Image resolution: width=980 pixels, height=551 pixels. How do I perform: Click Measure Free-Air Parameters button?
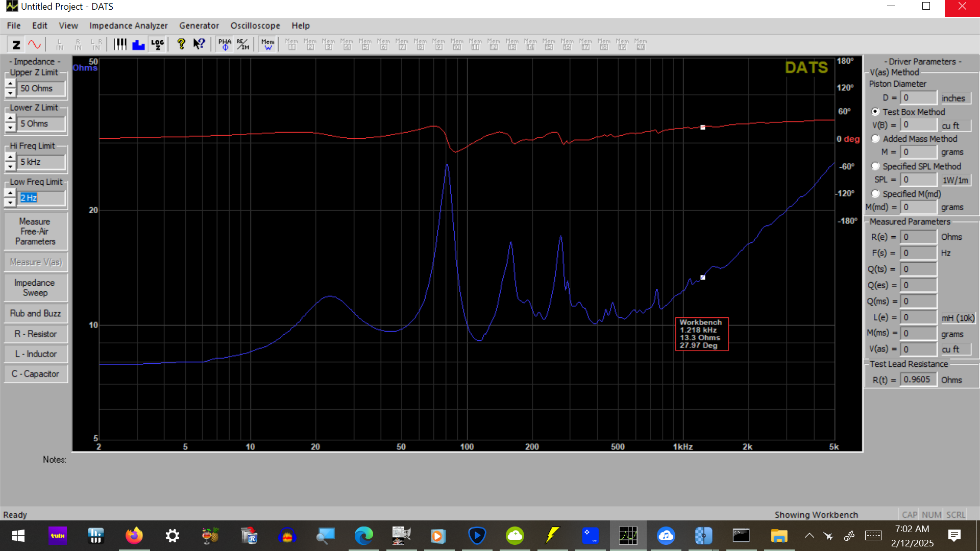click(x=35, y=232)
